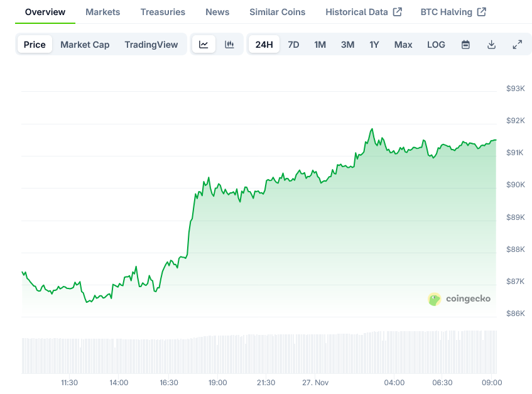The height and width of the screenshot is (394, 532).
Task: Select the 7D time range
Action: [293, 45]
